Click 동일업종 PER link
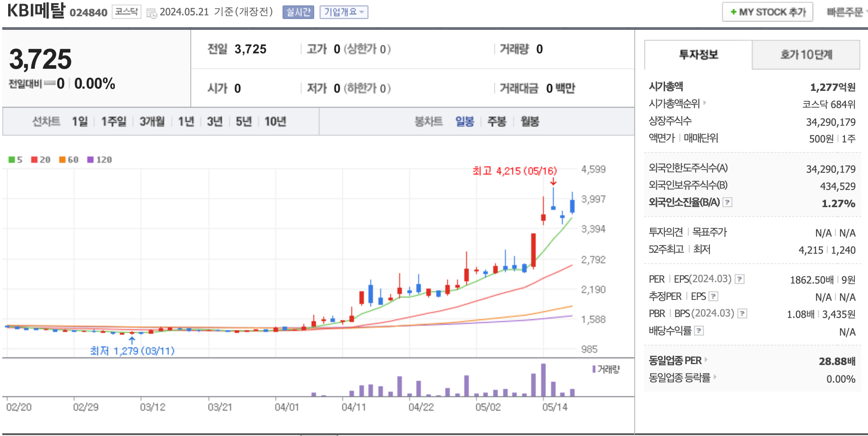This screenshot has height=436, width=868. 675,360
